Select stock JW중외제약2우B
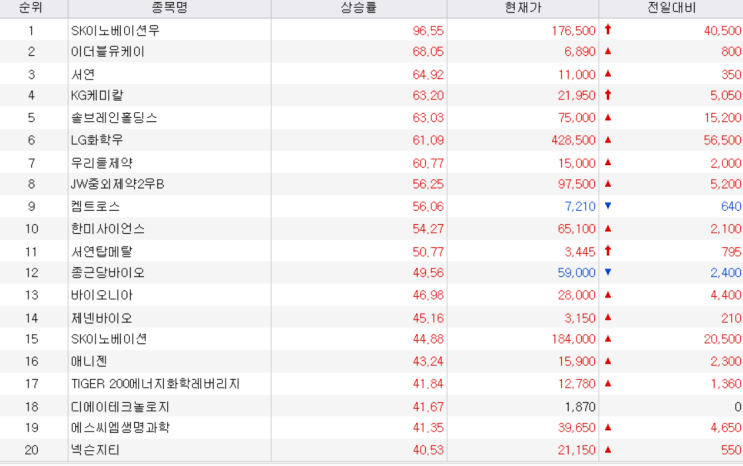This screenshot has width=743, height=466. (x=118, y=184)
